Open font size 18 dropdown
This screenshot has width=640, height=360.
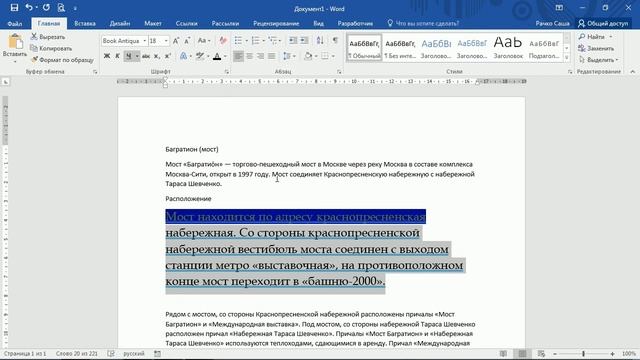166,41
